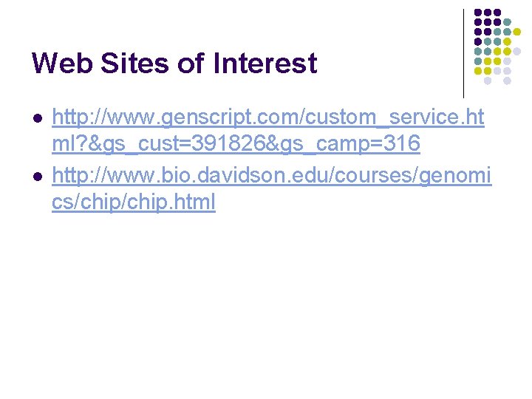The height and width of the screenshot is (399, 532).
Task: Click the bullet before the davidson.edu link
Action: [38, 177]
